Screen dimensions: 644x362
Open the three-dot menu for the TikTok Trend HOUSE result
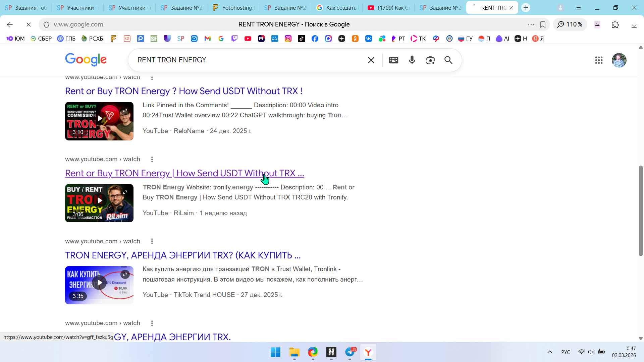coord(152,241)
